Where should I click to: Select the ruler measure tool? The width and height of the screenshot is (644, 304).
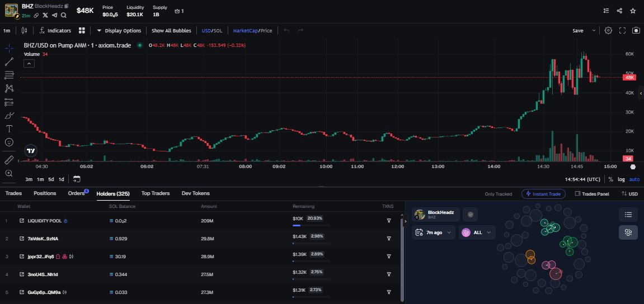[x=9, y=160]
